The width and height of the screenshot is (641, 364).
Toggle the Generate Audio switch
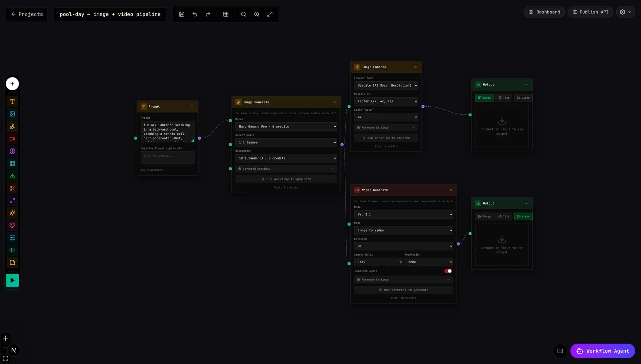[448, 271]
